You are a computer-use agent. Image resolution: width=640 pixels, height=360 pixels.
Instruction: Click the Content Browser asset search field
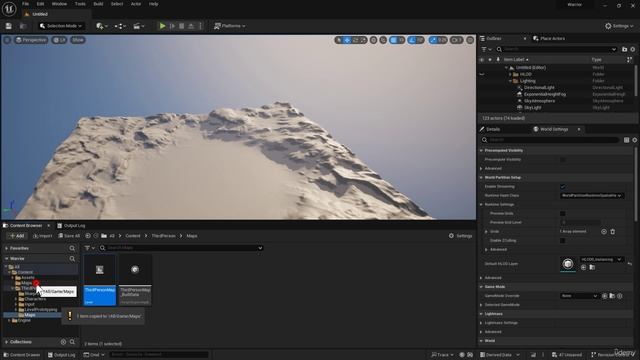pyautogui.click(x=181, y=248)
